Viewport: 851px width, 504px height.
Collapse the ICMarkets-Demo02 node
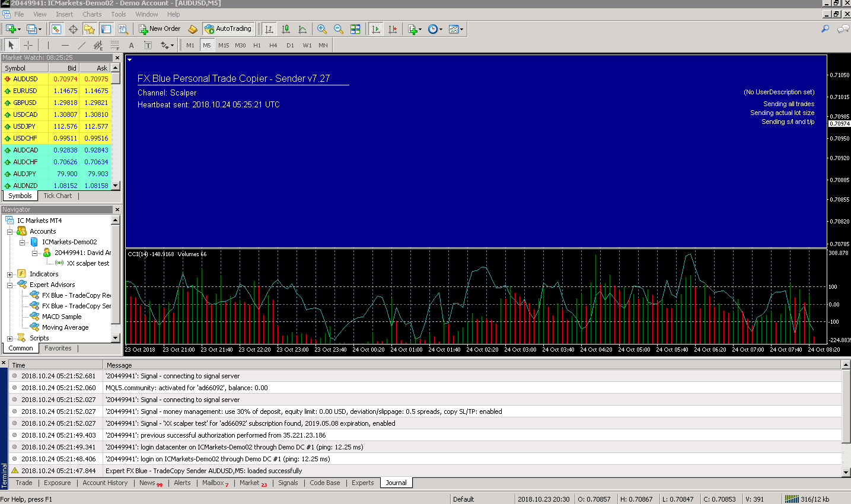(x=22, y=242)
